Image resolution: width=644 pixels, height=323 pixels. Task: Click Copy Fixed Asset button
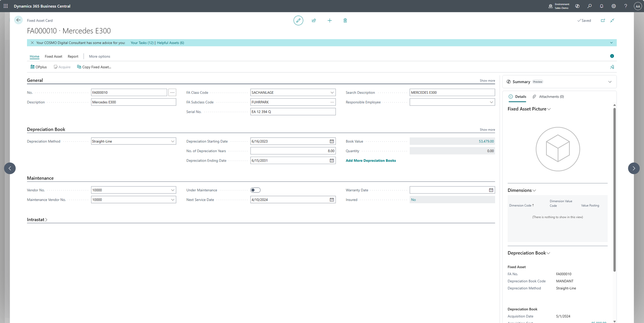tap(94, 67)
